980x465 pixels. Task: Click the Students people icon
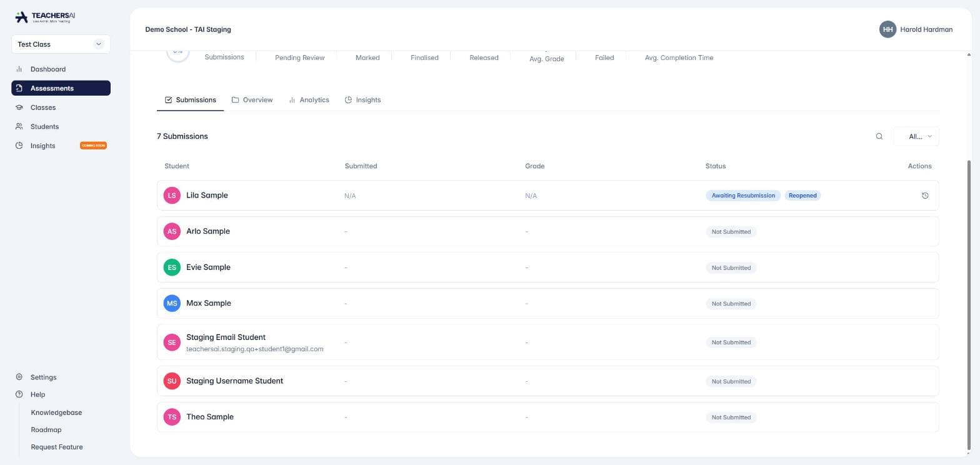[x=19, y=126]
